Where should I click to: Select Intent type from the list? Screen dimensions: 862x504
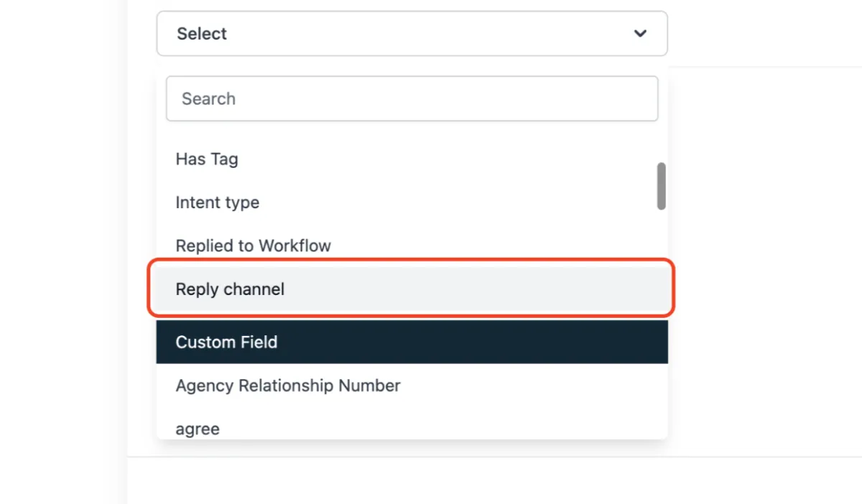pos(218,202)
